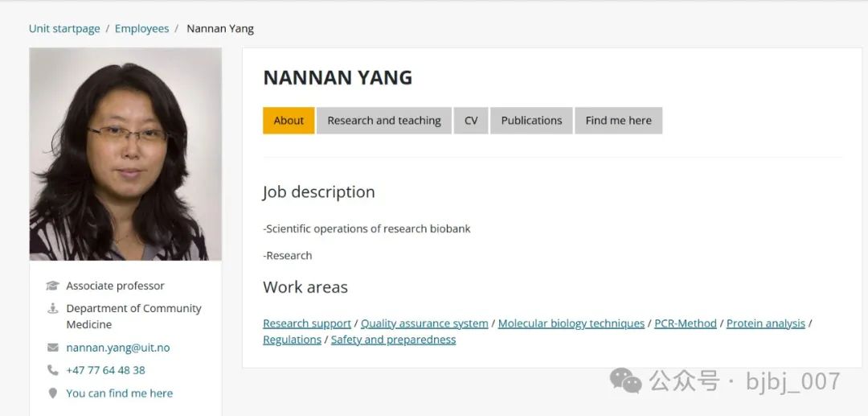
Task: Open the Publications tab
Action: pyautogui.click(x=531, y=121)
